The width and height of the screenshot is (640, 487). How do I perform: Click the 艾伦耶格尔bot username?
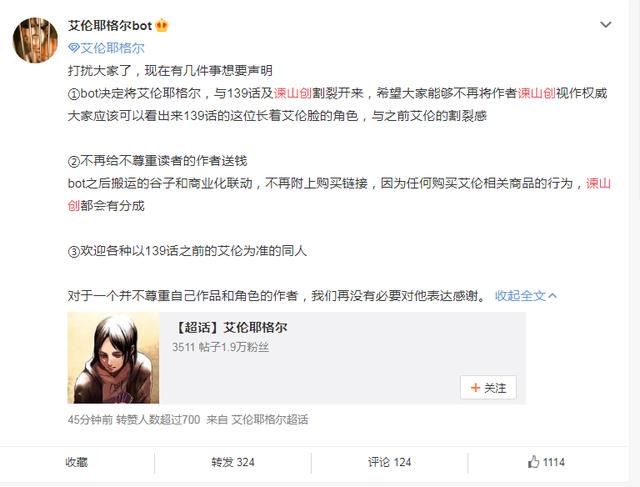[110, 26]
